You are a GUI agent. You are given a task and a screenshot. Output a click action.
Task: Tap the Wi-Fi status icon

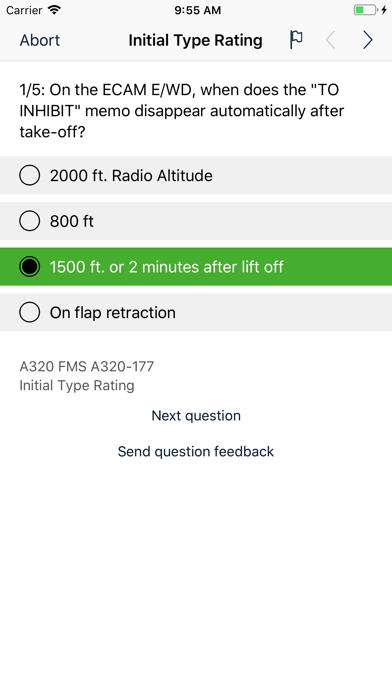[54, 10]
